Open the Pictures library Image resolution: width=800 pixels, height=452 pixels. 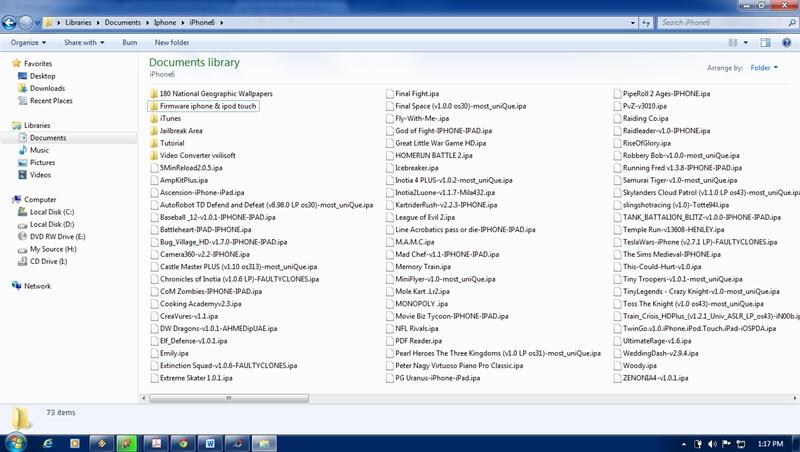[x=42, y=162]
